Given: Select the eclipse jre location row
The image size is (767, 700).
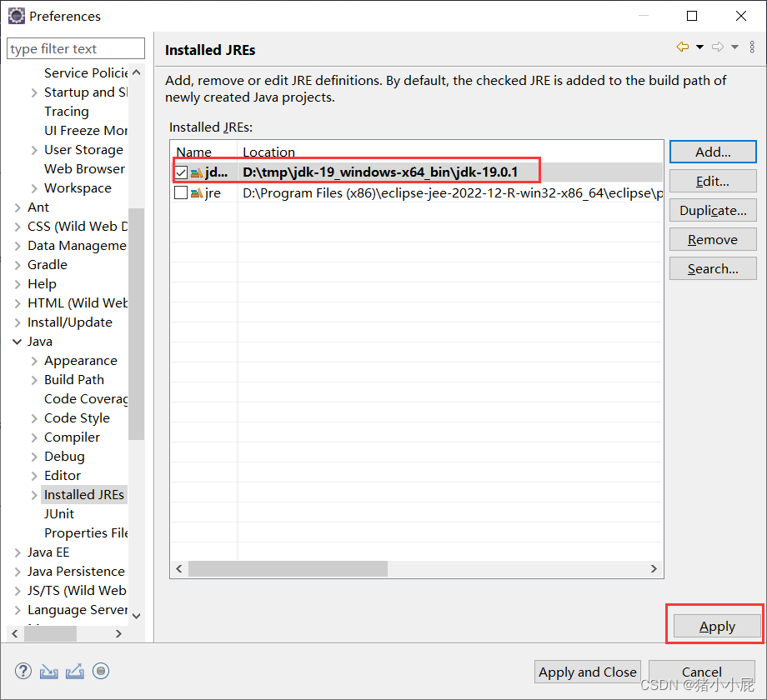Looking at the screenshot, I should pyautogui.click(x=453, y=193).
